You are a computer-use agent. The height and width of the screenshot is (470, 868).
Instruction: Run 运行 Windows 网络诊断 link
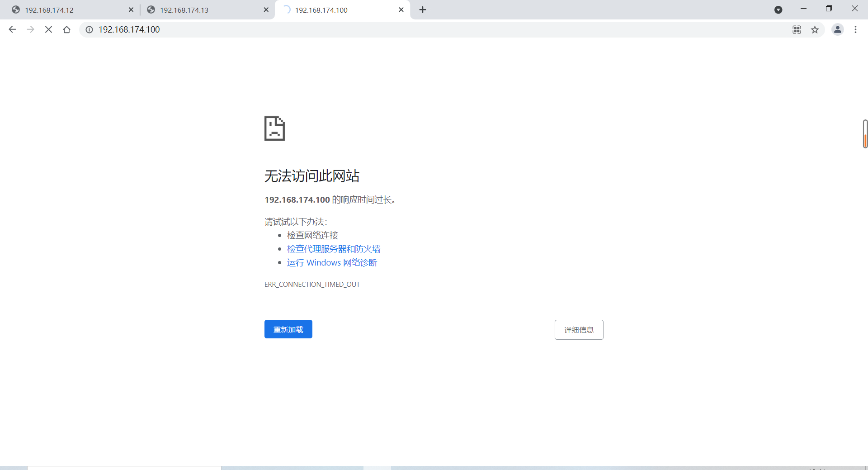click(332, 262)
